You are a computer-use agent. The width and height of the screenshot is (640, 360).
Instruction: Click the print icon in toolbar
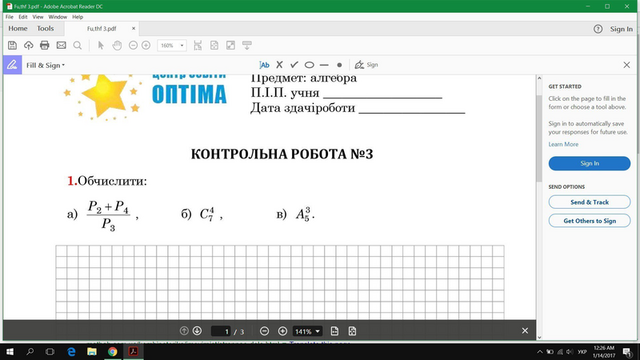coord(44,45)
